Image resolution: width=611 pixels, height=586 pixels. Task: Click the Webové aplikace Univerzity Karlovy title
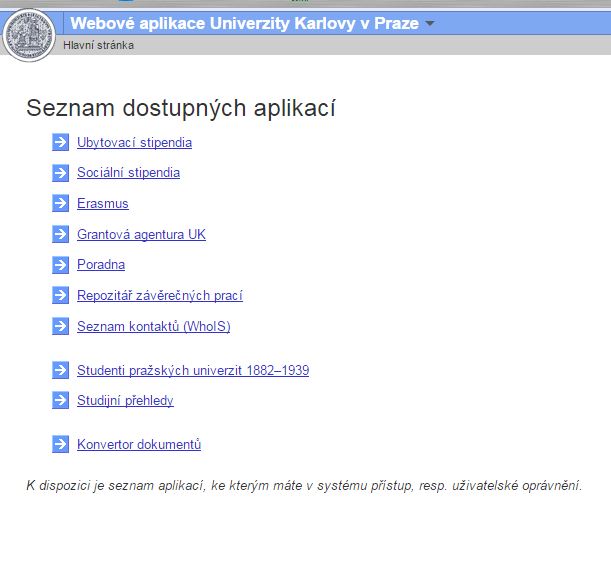tap(244, 23)
